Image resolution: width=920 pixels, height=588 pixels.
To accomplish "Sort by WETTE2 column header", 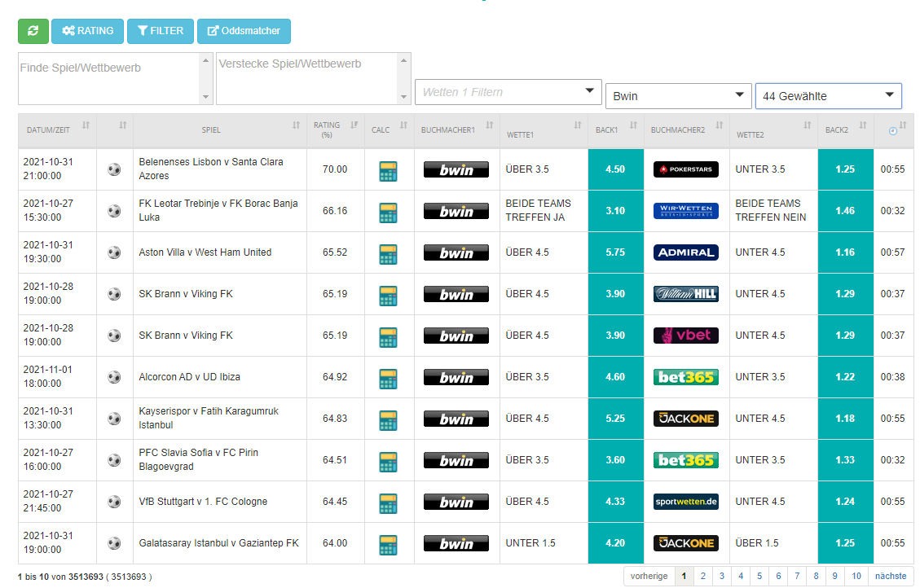I will (774, 130).
